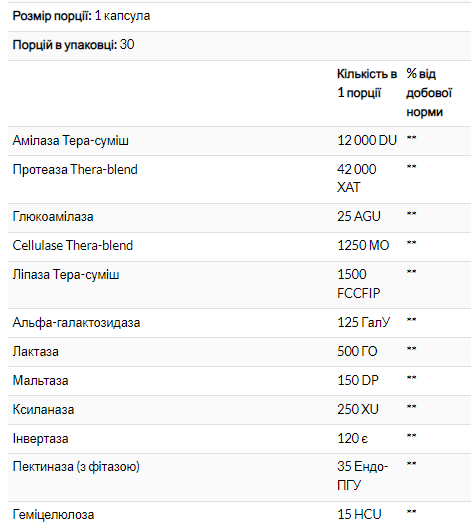
Task: Click the '12 000 DU' amount value
Action: point(367,140)
